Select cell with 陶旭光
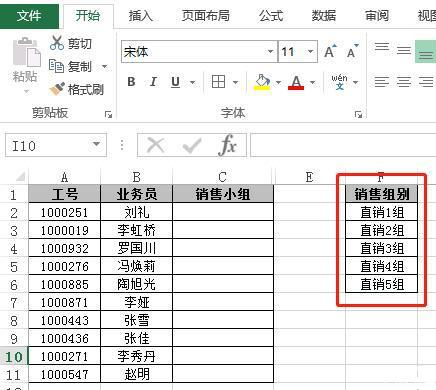Screen dimensions: 436x390 [137, 284]
